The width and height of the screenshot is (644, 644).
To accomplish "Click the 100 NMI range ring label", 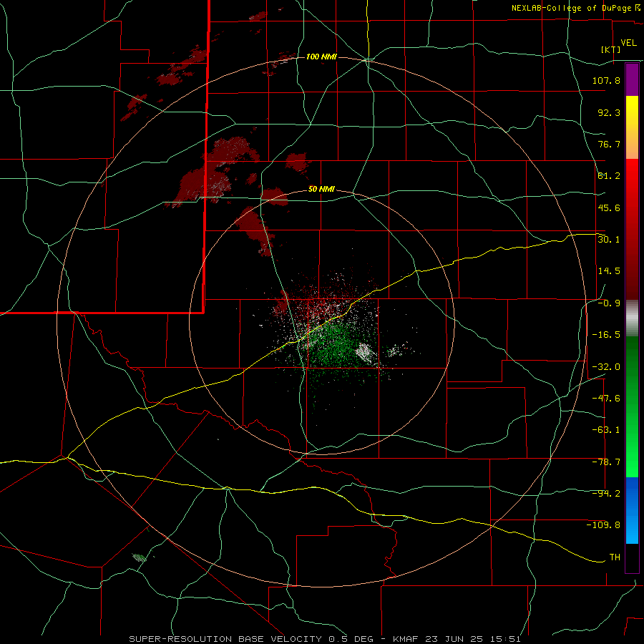I will (321, 57).
